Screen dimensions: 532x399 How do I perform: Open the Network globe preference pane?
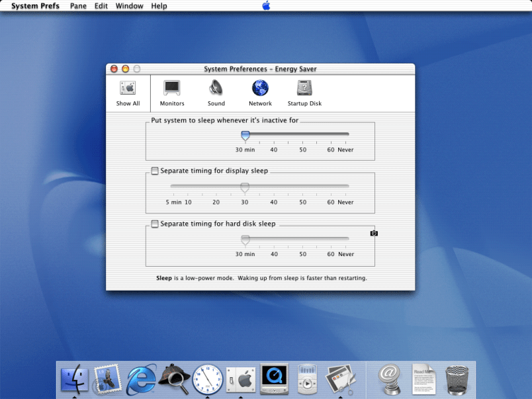[260, 93]
